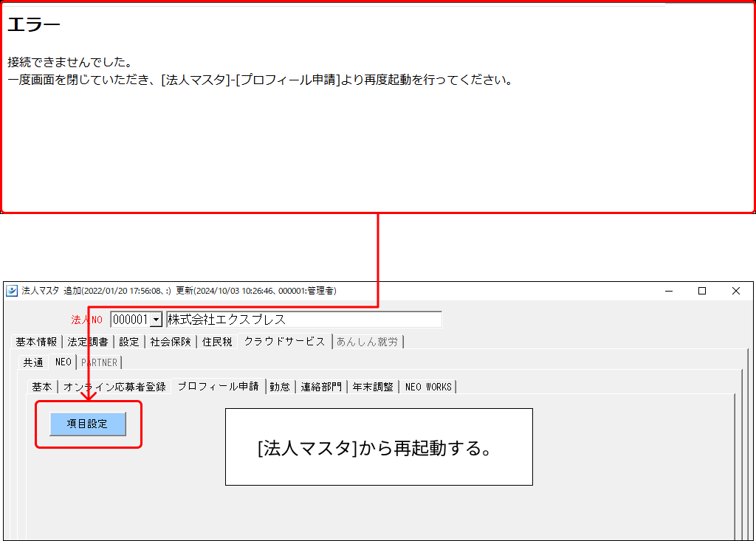Open the 設定 tab
The image size is (756, 541).
[128, 342]
